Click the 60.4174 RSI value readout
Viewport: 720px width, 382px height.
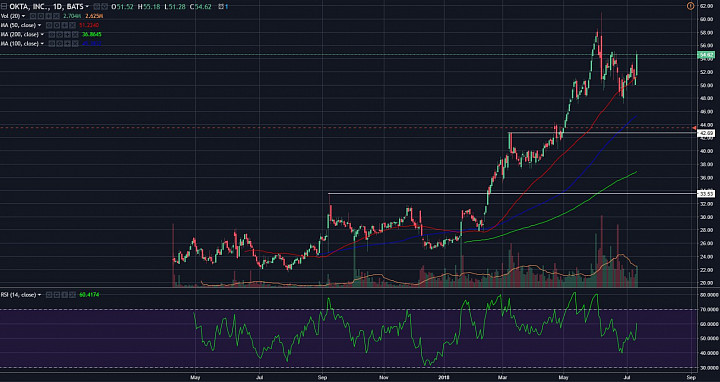89,295
